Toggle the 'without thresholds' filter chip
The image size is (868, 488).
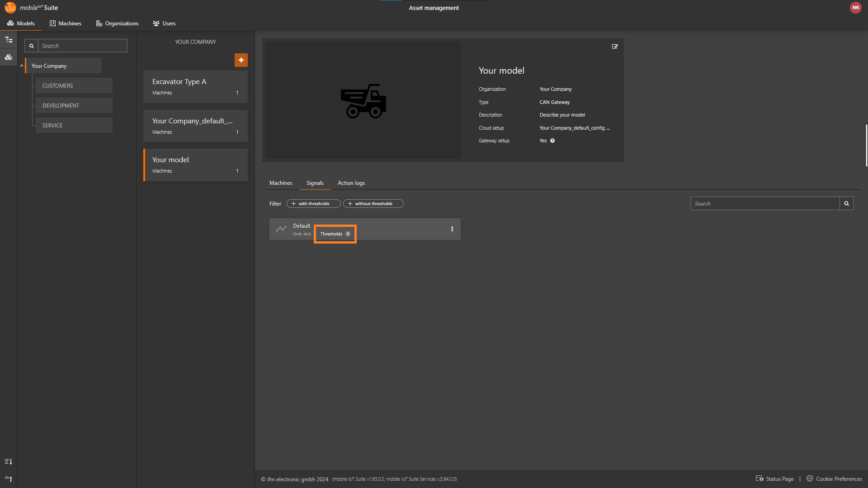click(x=373, y=204)
